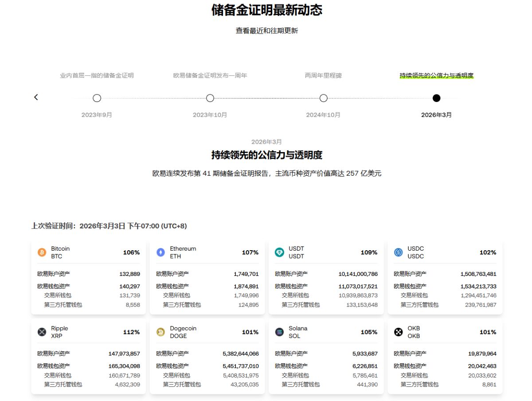Select the filled 2026年3月 timeline dot
Viewport: 532px width, 401px height.
[437, 98]
